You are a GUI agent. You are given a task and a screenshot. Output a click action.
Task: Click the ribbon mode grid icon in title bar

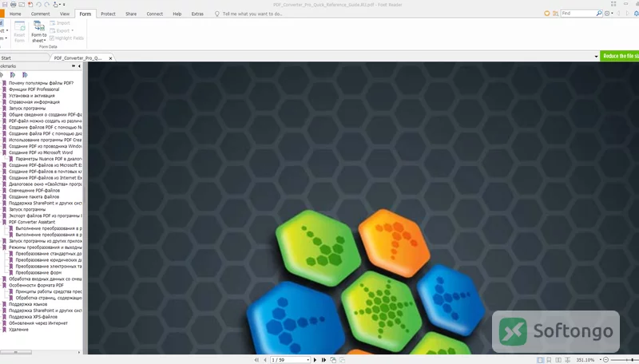click(613, 4)
